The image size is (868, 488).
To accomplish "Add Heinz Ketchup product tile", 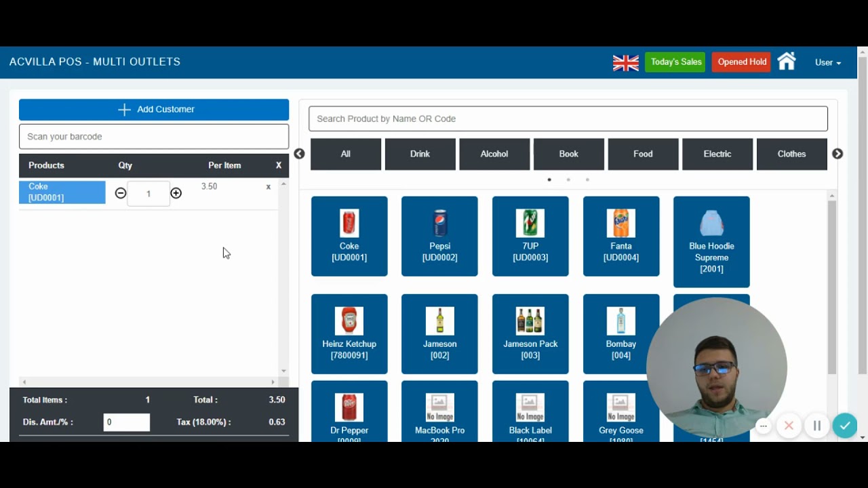I will (x=349, y=334).
